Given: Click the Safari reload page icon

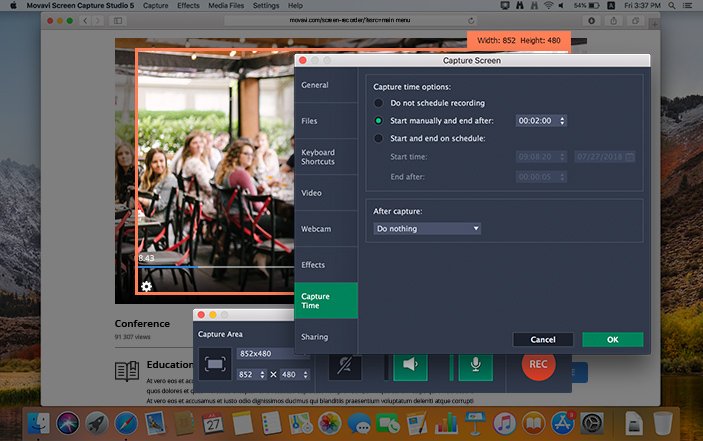Looking at the screenshot, I should coord(471,21).
